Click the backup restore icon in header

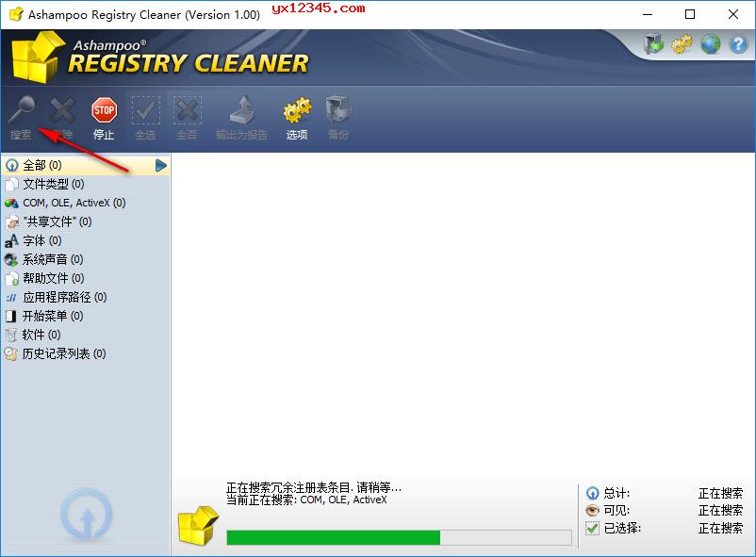point(654,44)
